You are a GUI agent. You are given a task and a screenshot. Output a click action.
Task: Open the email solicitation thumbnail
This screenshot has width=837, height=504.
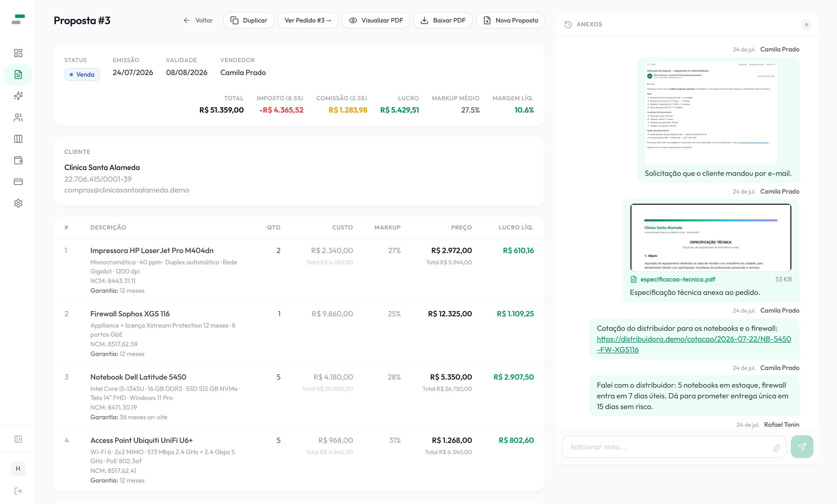pyautogui.click(x=711, y=113)
